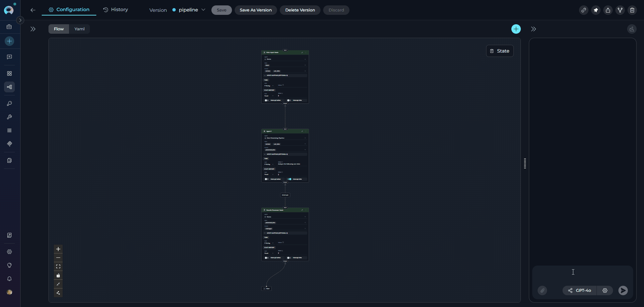Click the copy link icon in header
This screenshot has width=644, height=307.
[583, 10]
